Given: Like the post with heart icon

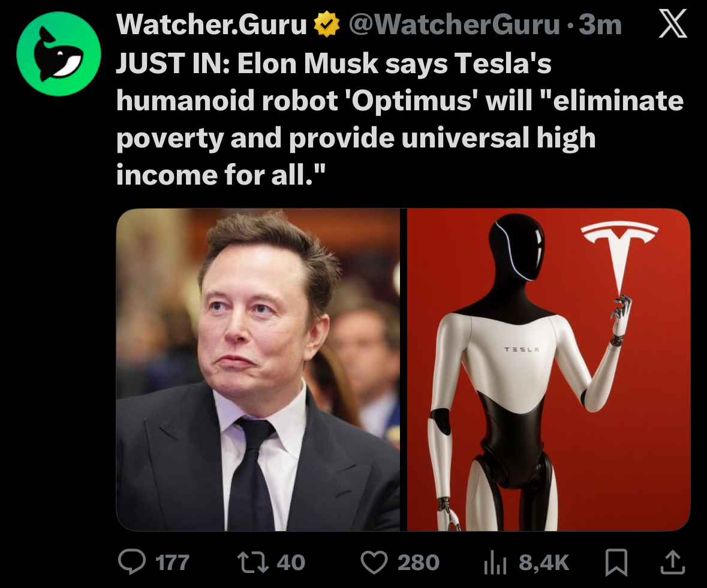Looking at the screenshot, I should point(374,562).
